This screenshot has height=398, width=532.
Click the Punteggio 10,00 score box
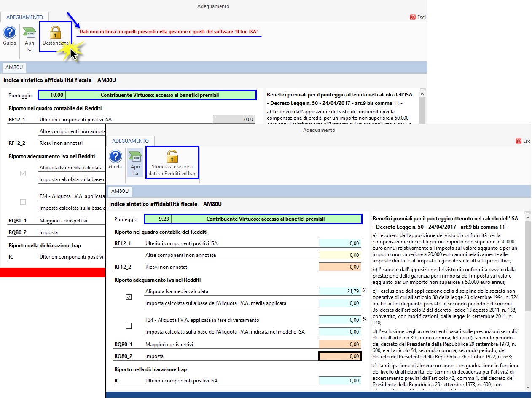pyautogui.click(x=52, y=95)
